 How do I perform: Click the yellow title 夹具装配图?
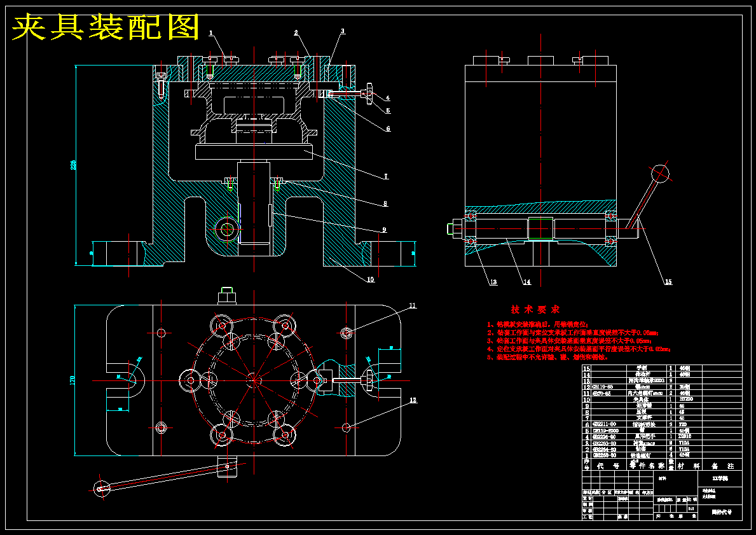[x=106, y=27]
